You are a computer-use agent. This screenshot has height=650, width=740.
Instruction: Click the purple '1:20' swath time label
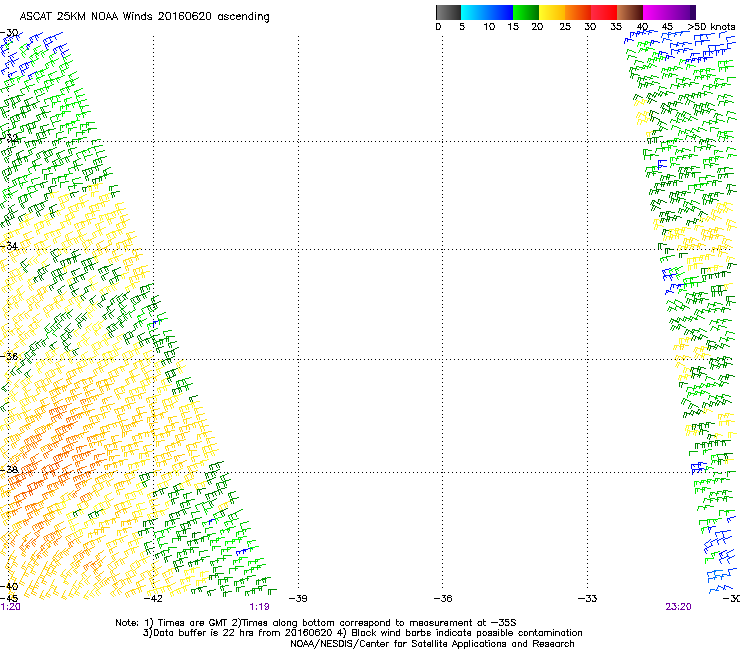(x=10, y=607)
